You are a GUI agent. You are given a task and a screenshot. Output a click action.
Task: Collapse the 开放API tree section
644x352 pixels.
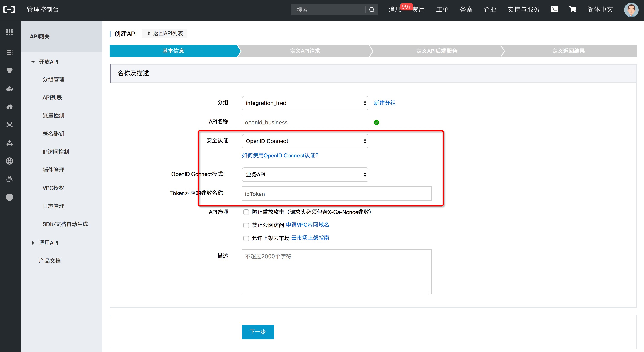tap(33, 62)
